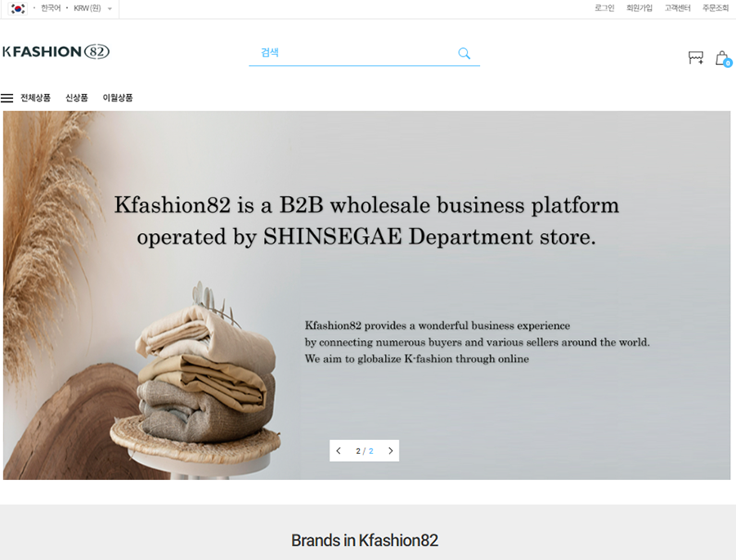Open the shopping bag cart icon

point(721,58)
